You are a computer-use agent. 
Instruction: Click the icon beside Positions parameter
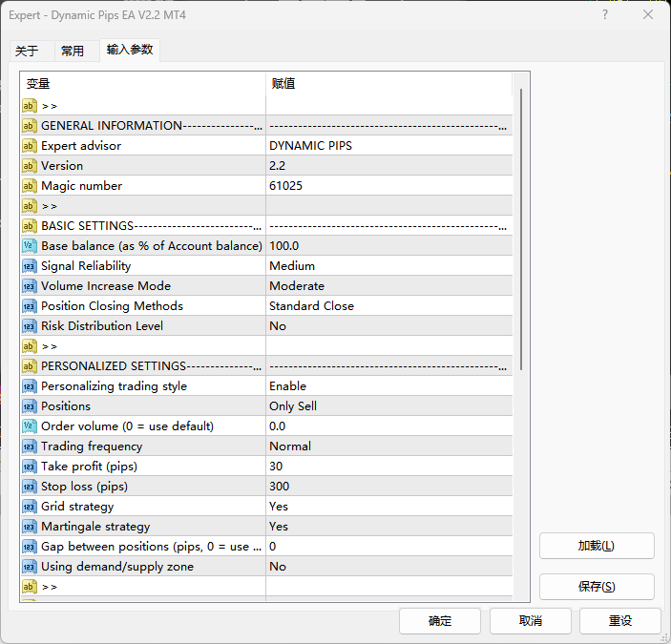pos(30,406)
